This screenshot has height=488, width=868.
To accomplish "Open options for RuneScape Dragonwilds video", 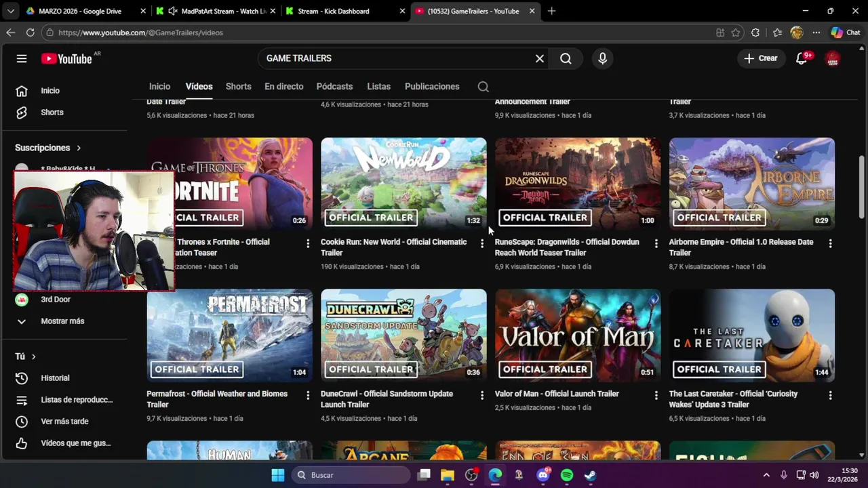I will [656, 243].
